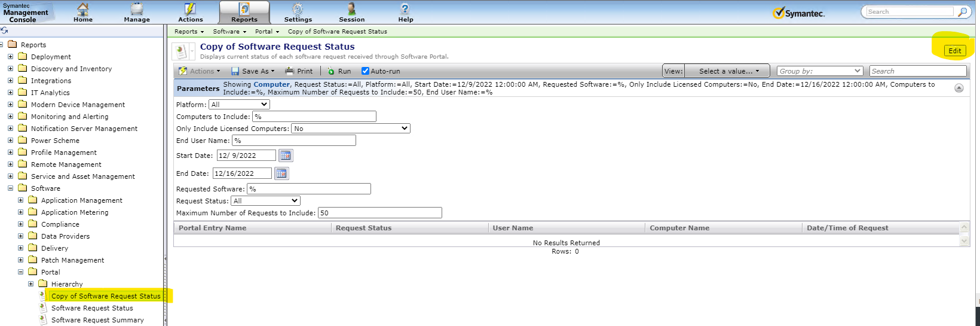Image resolution: width=980 pixels, height=326 pixels.
Task: Click the End Date field
Action: coord(242,173)
